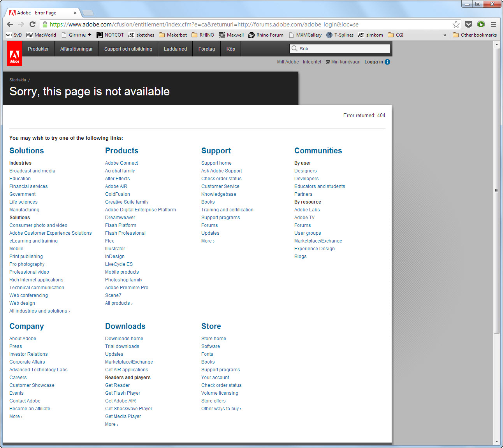Open Rhino Forum bookmark
503x448 pixels.
[266, 35]
